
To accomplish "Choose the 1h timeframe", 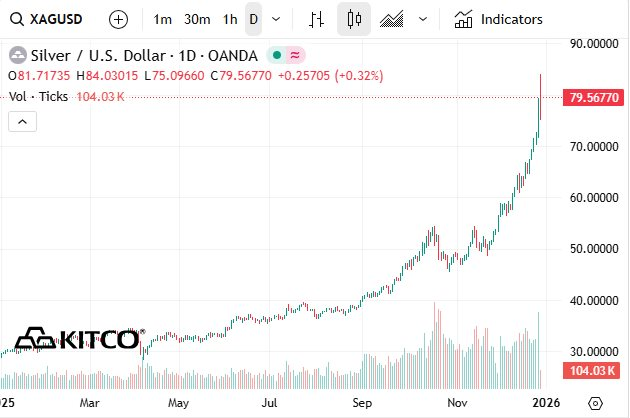I will (x=230, y=19).
